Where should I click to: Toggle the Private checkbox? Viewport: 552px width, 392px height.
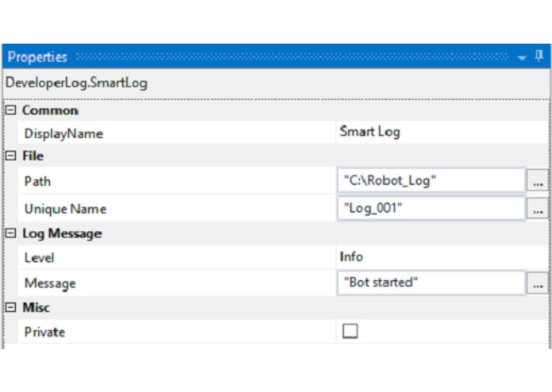click(350, 331)
